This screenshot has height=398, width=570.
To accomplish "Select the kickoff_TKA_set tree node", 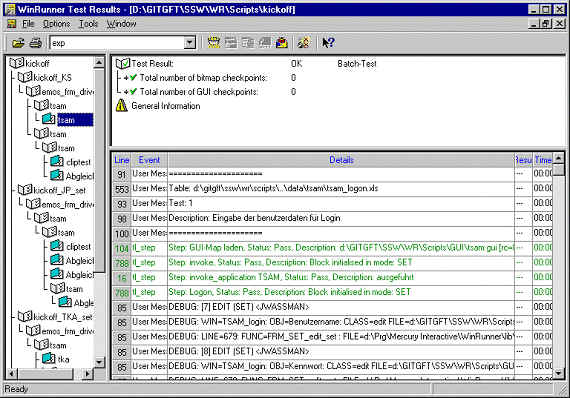I will 63,317.
